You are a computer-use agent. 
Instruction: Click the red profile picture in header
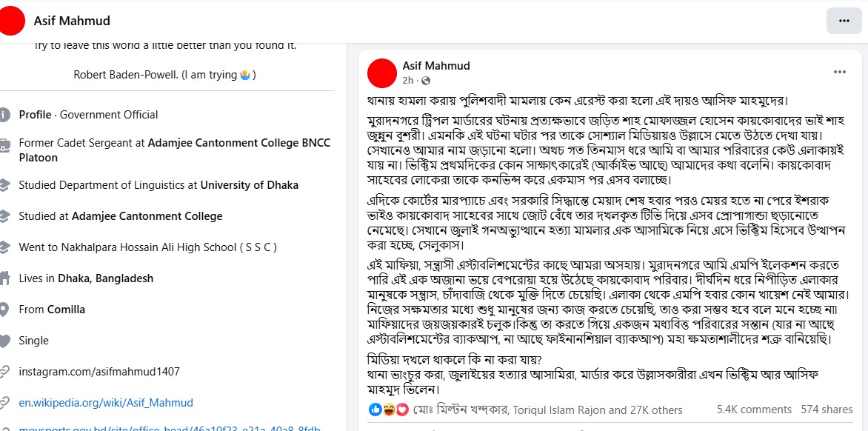[x=13, y=21]
